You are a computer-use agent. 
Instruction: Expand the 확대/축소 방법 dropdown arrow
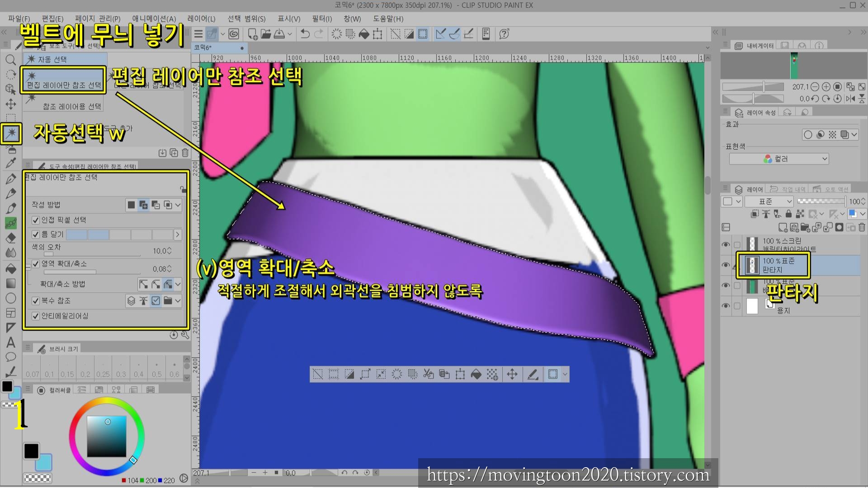178,284
